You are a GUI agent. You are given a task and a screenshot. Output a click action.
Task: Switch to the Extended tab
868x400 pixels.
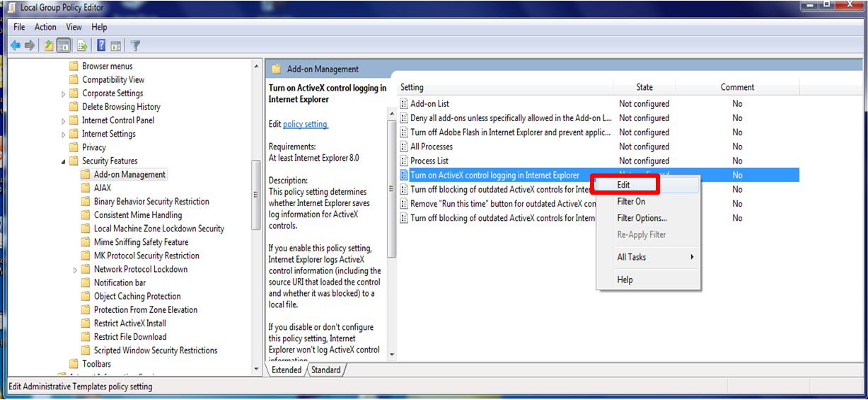point(287,370)
